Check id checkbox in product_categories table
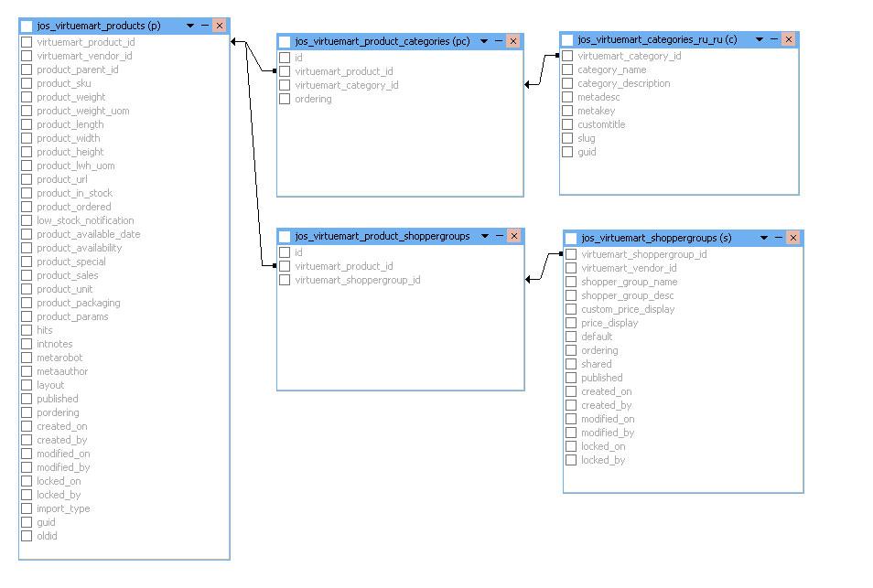This screenshot has width=873, height=588. (x=285, y=58)
